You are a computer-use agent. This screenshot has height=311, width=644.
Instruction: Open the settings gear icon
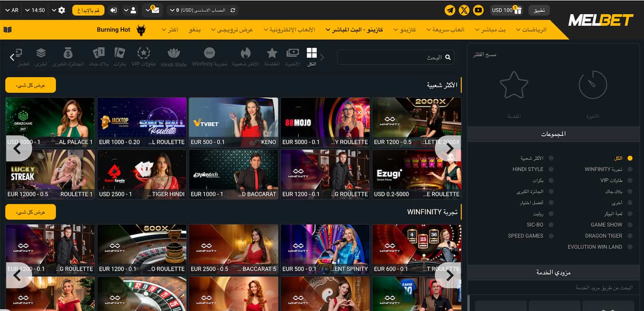tap(62, 10)
